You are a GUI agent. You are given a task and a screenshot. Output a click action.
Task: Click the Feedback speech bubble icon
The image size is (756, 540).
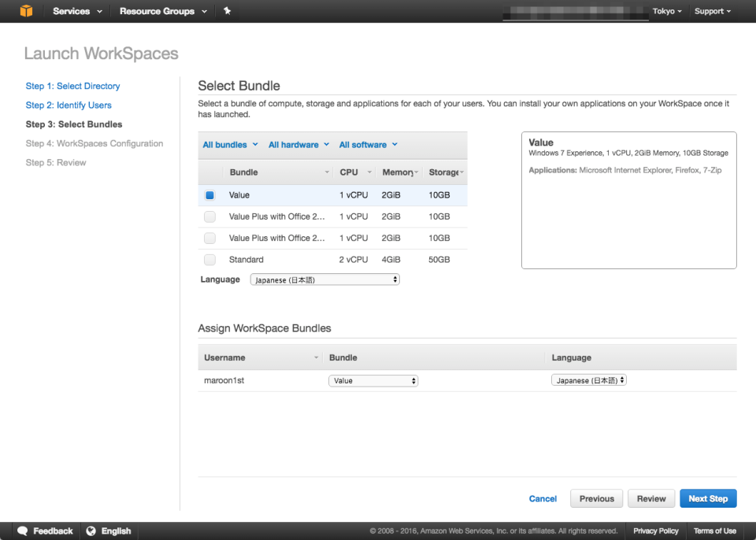(x=24, y=531)
